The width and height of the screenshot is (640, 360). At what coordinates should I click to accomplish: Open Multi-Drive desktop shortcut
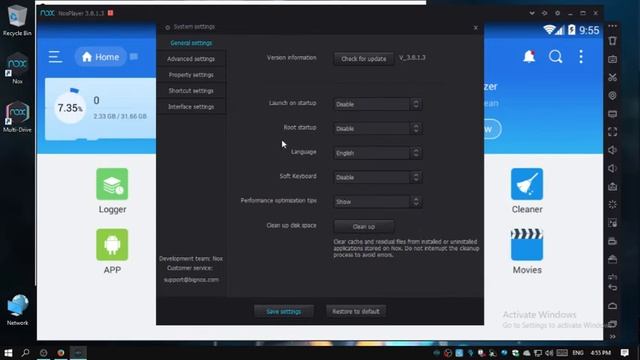point(17,117)
